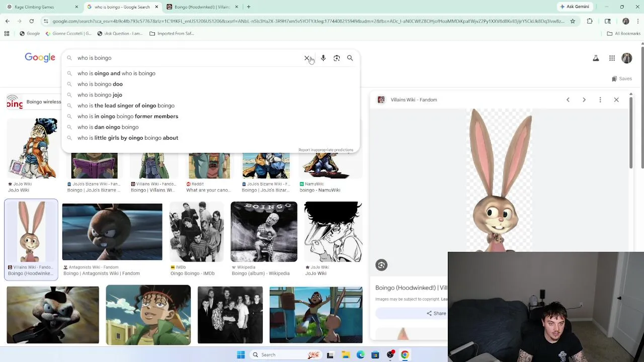Click the Google Lens icon on preview image
Screen dimensions: 644x362
[381, 265]
